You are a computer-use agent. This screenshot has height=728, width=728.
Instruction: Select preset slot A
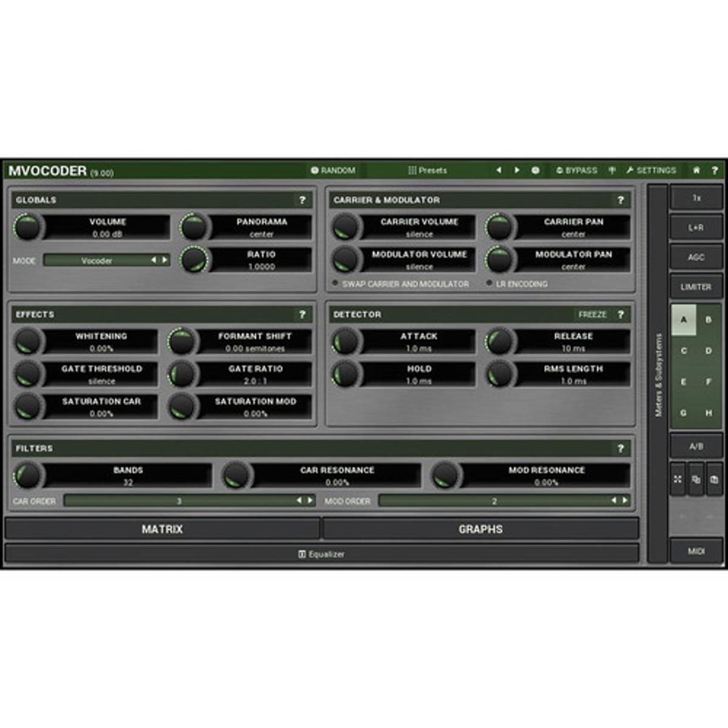point(684,320)
